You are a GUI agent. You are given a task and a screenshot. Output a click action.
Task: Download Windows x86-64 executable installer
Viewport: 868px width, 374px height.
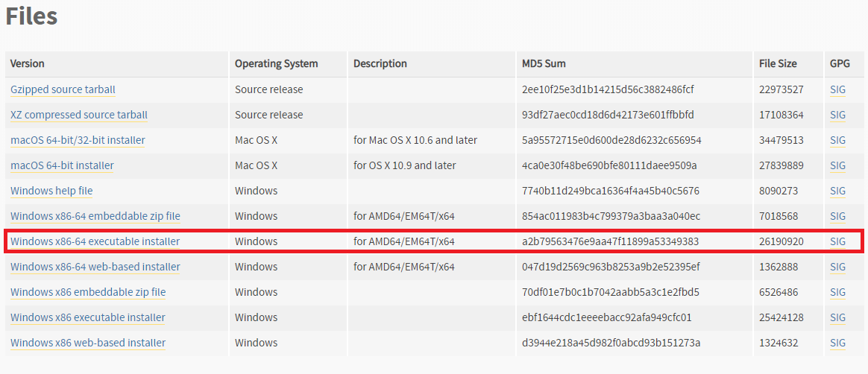click(95, 242)
